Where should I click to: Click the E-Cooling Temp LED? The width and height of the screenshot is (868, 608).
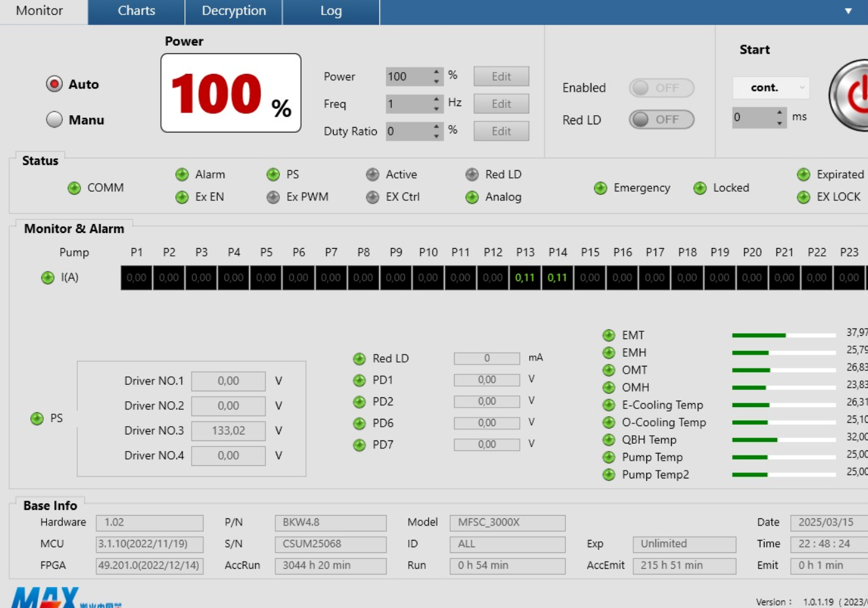tap(609, 405)
